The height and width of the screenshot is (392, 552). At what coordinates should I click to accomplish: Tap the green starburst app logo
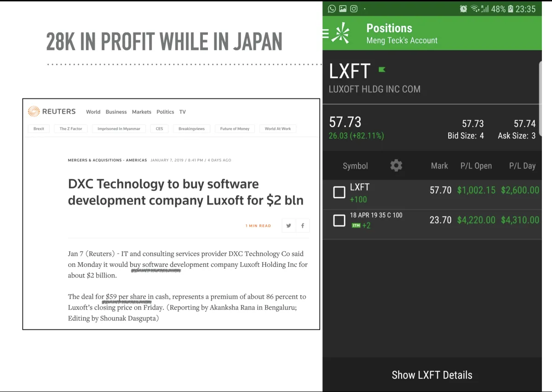pos(341,33)
